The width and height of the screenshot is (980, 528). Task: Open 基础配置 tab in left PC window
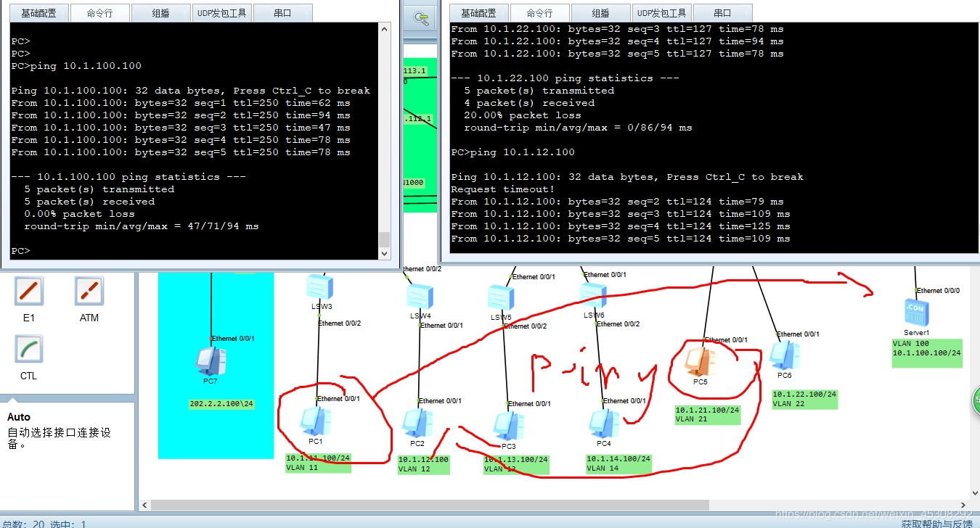coord(39,13)
